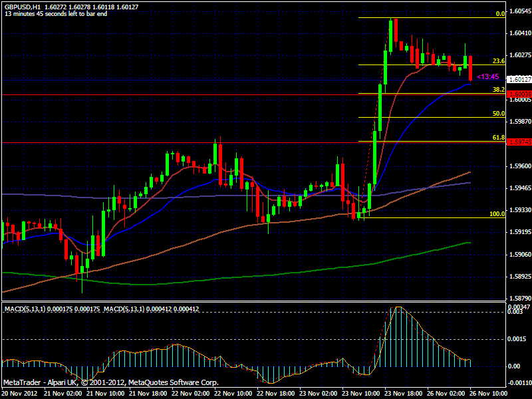Image resolution: width=532 pixels, height=399 pixels.
Task: Click the Fibonacci 38.2 level label
Action: (x=498, y=90)
